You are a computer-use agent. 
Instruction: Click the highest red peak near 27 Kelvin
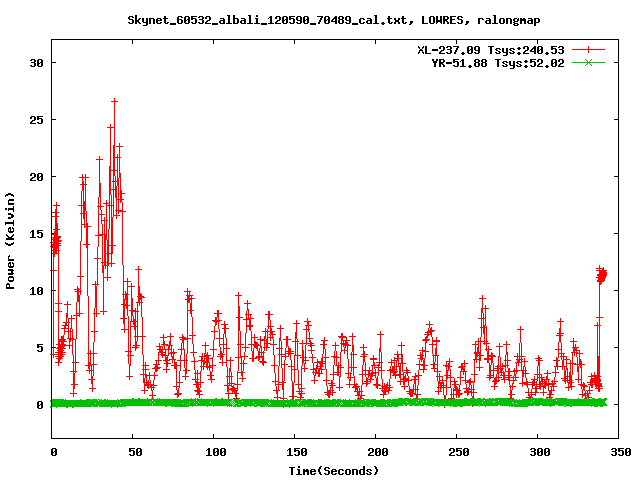pos(115,101)
